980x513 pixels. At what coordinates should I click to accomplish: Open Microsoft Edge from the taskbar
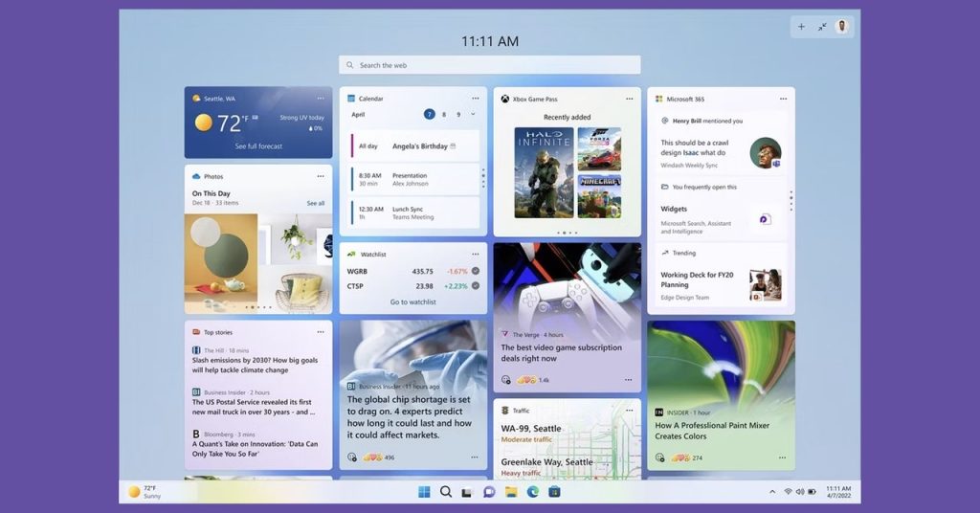click(532, 492)
